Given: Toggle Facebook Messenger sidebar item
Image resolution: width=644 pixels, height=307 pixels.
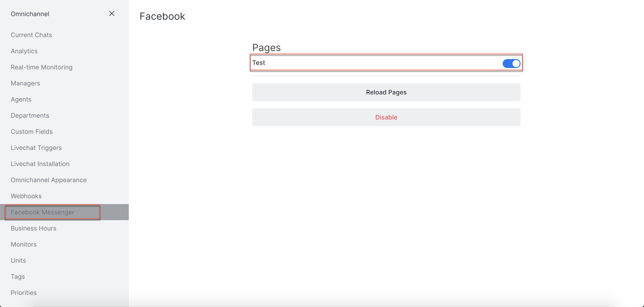Looking at the screenshot, I should (42, 212).
